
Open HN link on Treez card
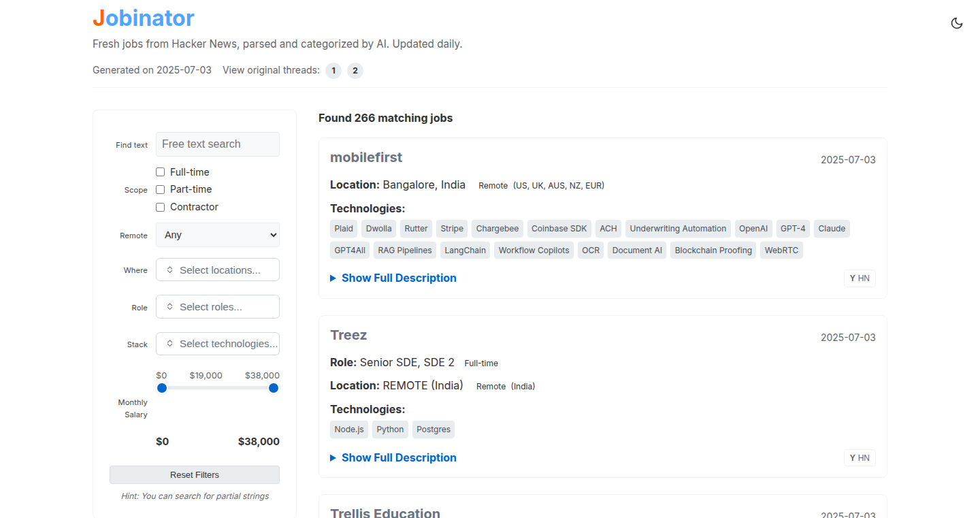pos(860,458)
